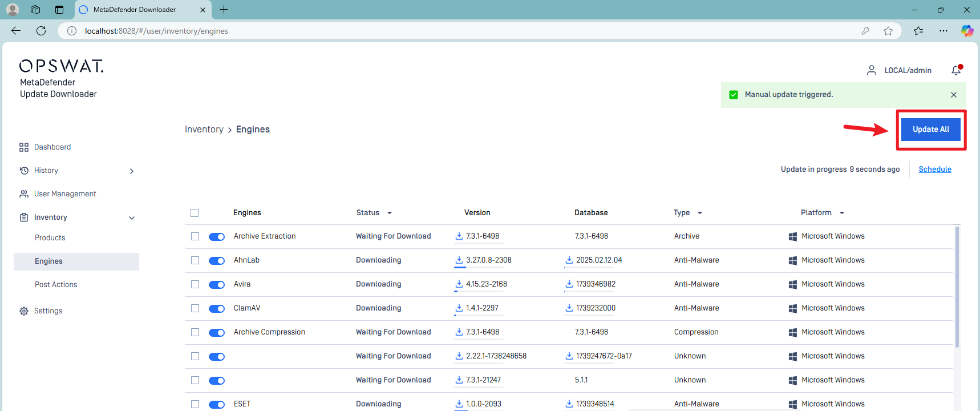The width and height of the screenshot is (980, 411).
Task: Toggle off the Archive Extraction engine switch
Action: (x=217, y=237)
